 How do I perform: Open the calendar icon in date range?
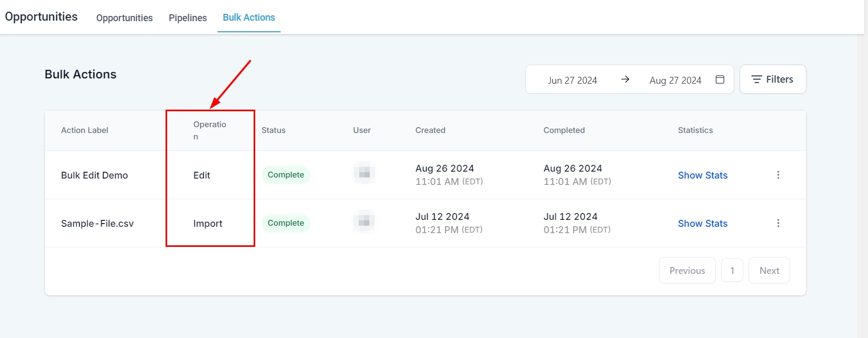(x=719, y=79)
